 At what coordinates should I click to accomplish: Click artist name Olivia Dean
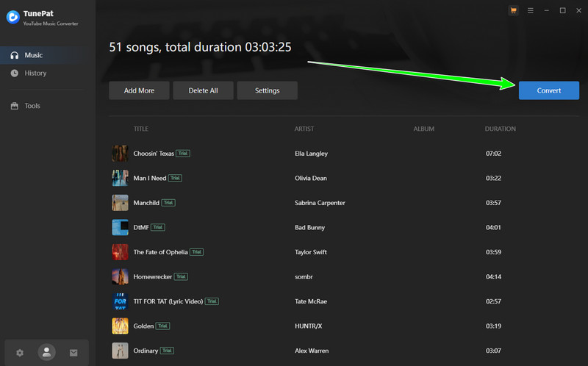311,178
